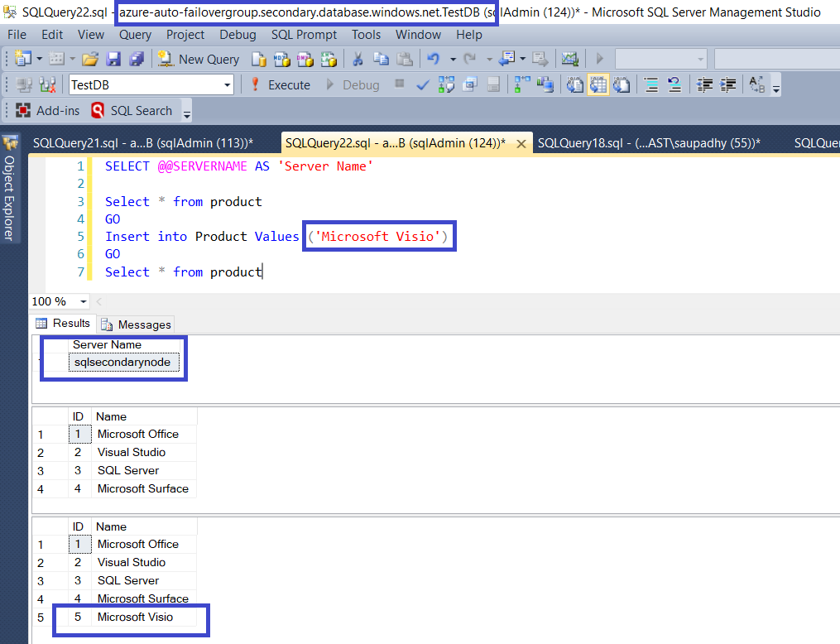Decrease indent of selected lines

704,84
